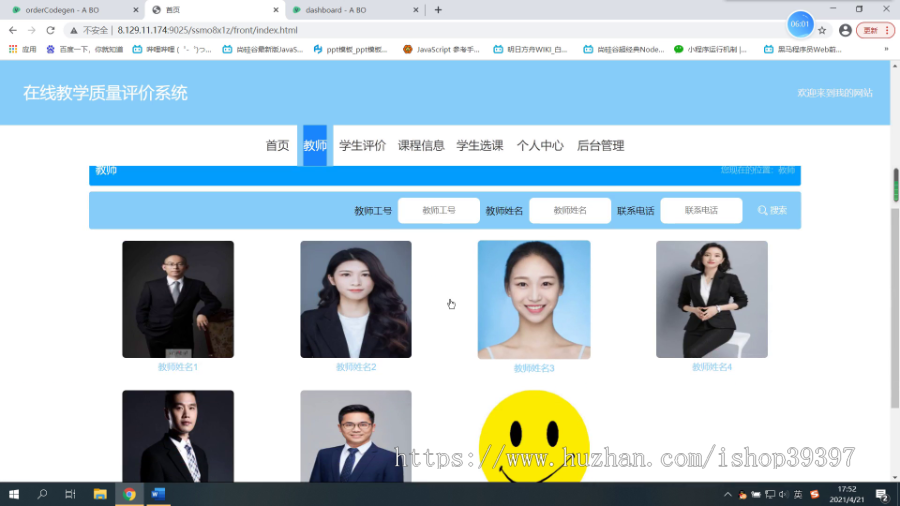Open the 应用 apps bookmark icon

[x=22, y=49]
